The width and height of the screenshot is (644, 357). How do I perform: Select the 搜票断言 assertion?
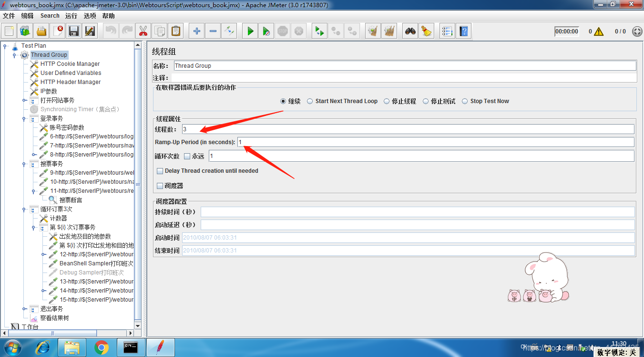[71, 200]
